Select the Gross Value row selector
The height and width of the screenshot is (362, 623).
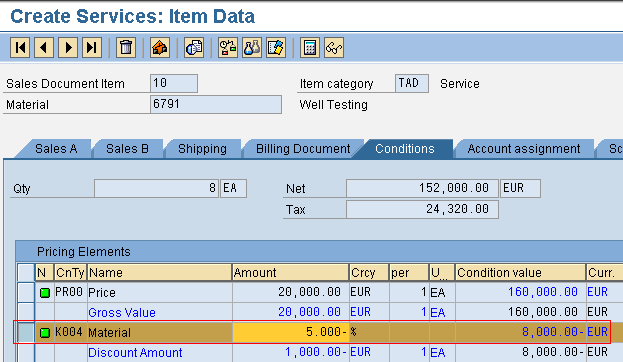click(x=26, y=312)
